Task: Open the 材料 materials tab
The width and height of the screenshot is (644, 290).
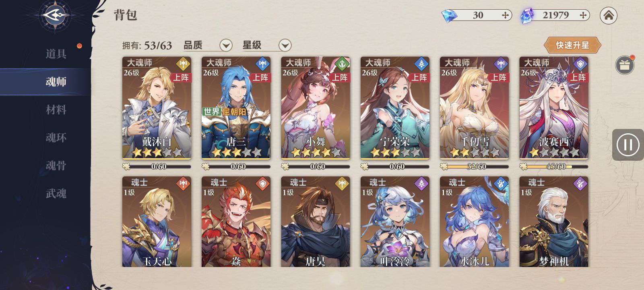Action: coord(56,110)
